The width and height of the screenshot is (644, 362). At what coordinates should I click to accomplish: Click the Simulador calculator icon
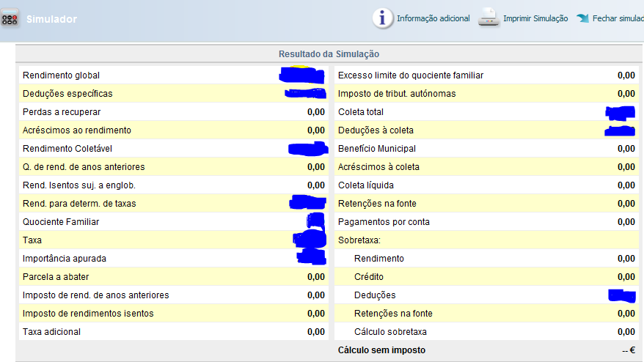10,19
